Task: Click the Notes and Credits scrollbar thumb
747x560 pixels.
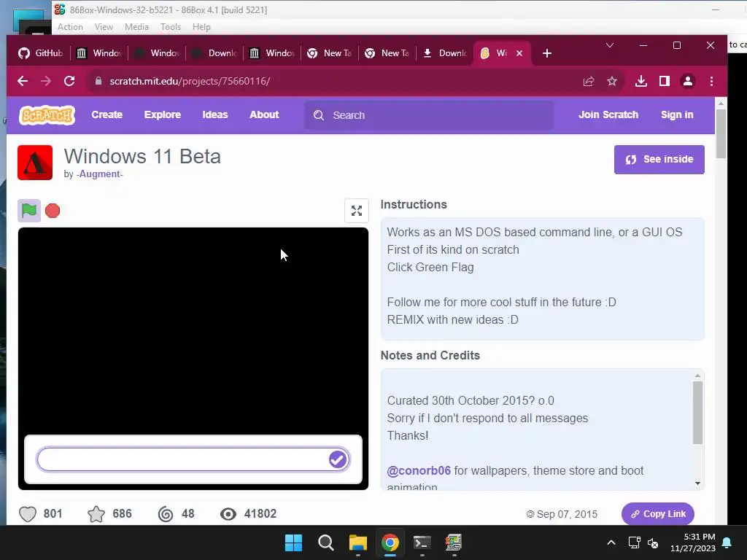Action: click(697, 413)
